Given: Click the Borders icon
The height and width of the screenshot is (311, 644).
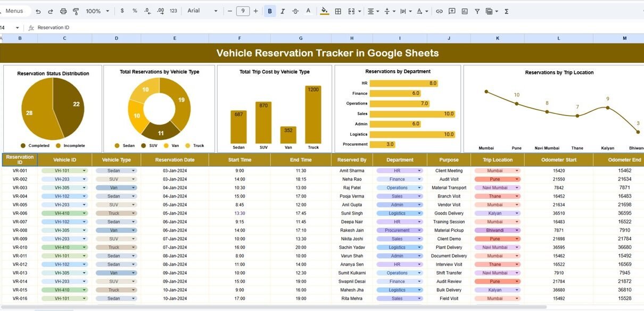Looking at the screenshot, I should click(x=337, y=11).
